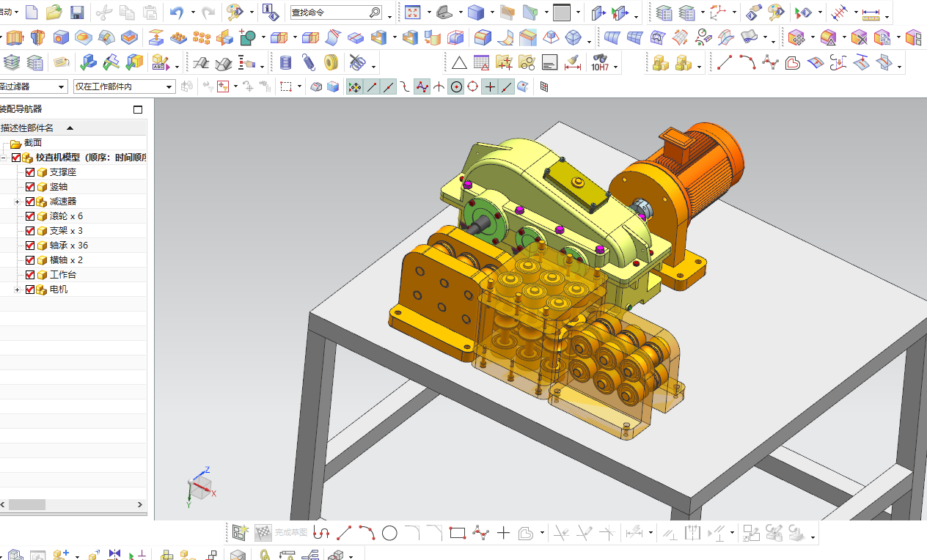Expand the 电机 tree node
The height and width of the screenshot is (560, 927).
tap(17, 290)
